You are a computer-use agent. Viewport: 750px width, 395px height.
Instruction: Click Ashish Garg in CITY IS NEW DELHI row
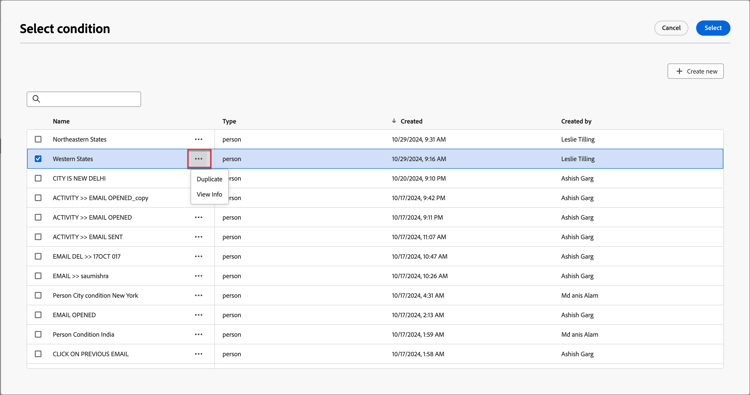point(577,178)
